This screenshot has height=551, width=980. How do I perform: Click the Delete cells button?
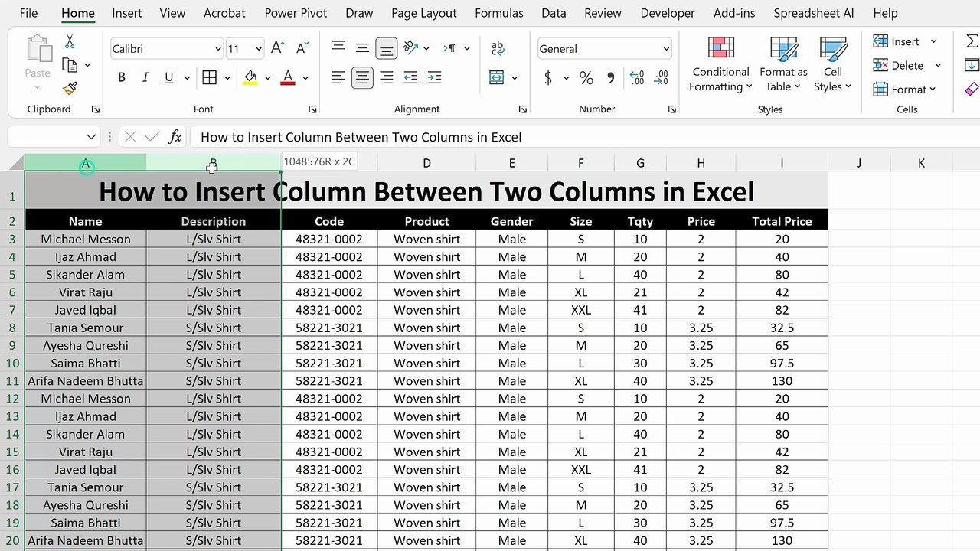coord(899,65)
